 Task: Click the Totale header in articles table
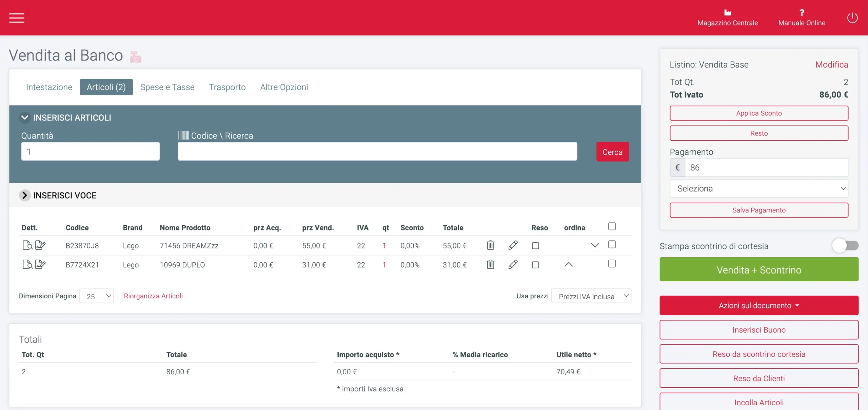pos(453,228)
